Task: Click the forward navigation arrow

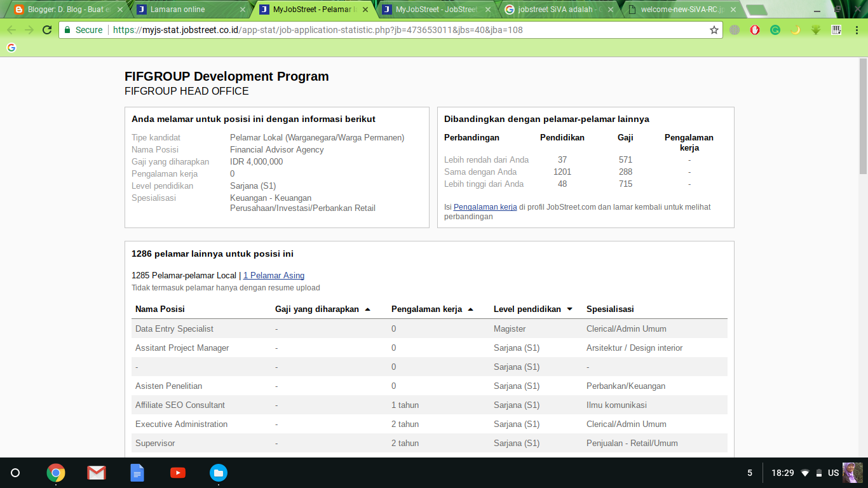Action: (29, 30)
